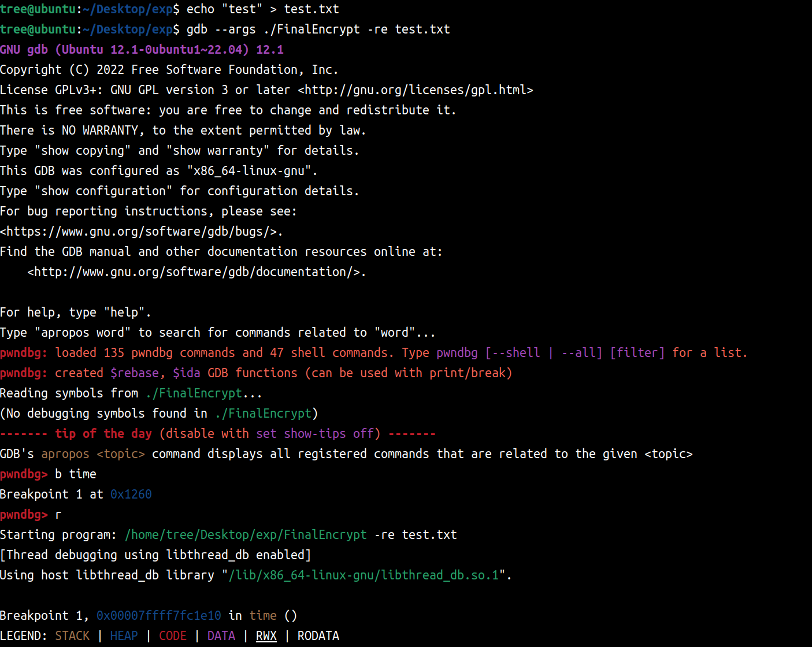
Task: Click the underlined RWX legend entry
Action: 266,636
